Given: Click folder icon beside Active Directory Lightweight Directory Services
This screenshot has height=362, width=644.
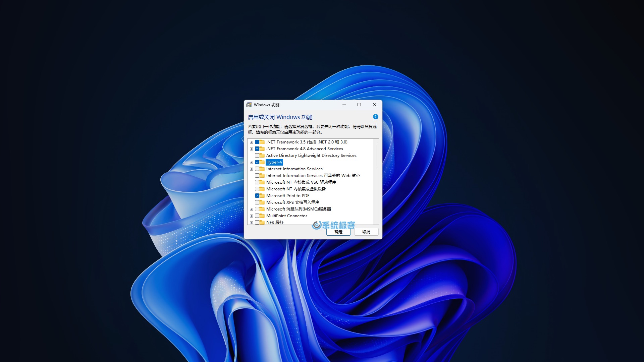Looking at the screenshot, I should point(262,156).
